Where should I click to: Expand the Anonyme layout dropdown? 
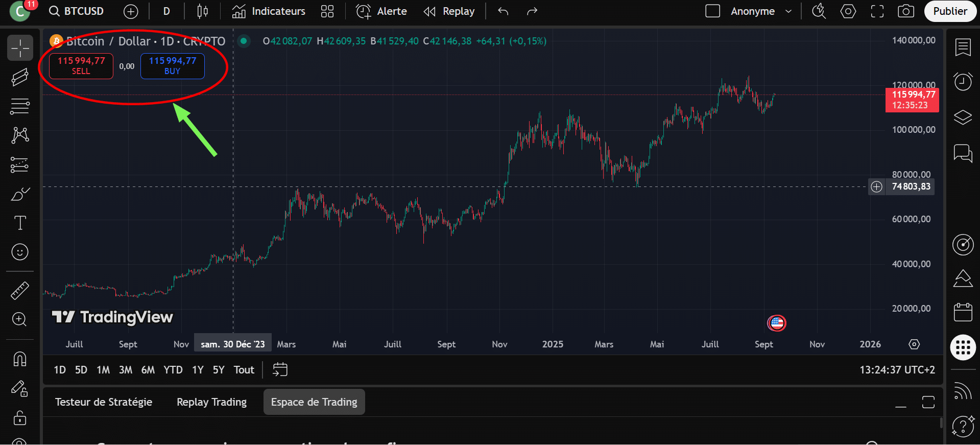click(788, 11)
